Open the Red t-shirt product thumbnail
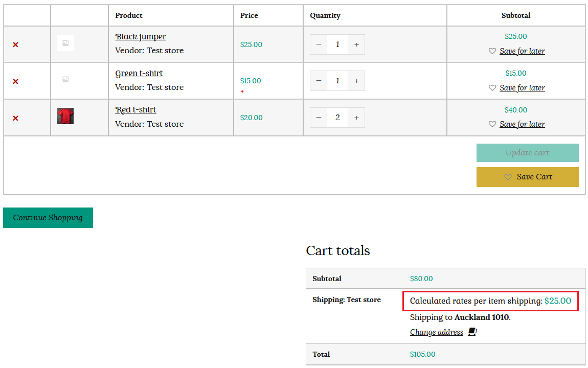588x368 pixels. pyautogui.click(x=65, y=116)
